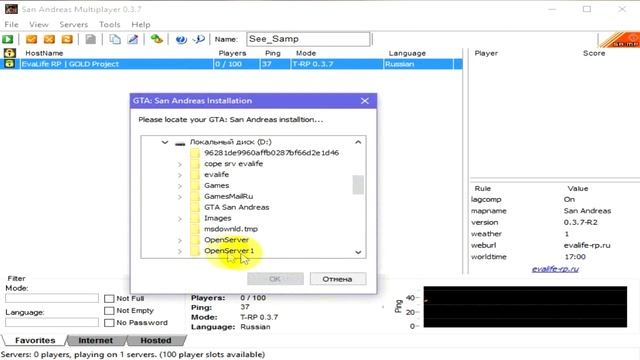Expand the Images folder arrow
Screen dimensions: 640x360
pyautogui.click(x=180, y=219)
